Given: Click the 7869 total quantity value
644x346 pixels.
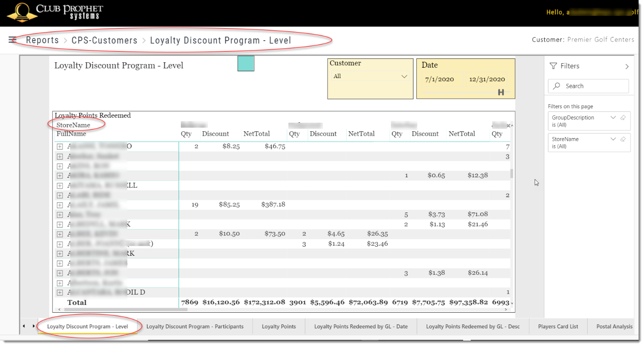Looking at the screenshot, I should coord(189,302).
